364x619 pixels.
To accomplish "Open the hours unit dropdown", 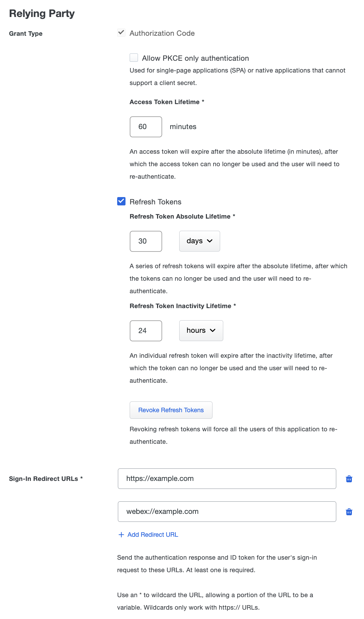I will [201, 330].
